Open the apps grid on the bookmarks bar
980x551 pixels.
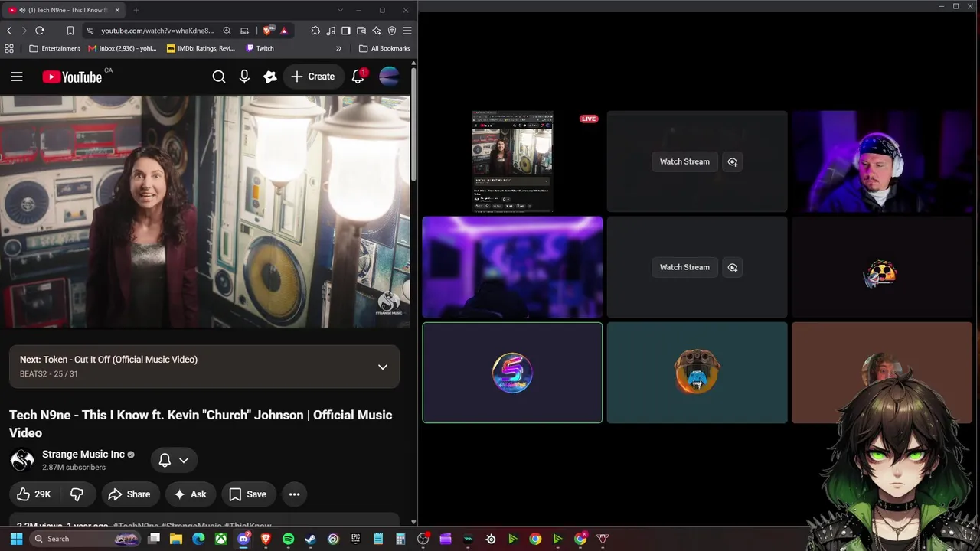click(9, 48)
